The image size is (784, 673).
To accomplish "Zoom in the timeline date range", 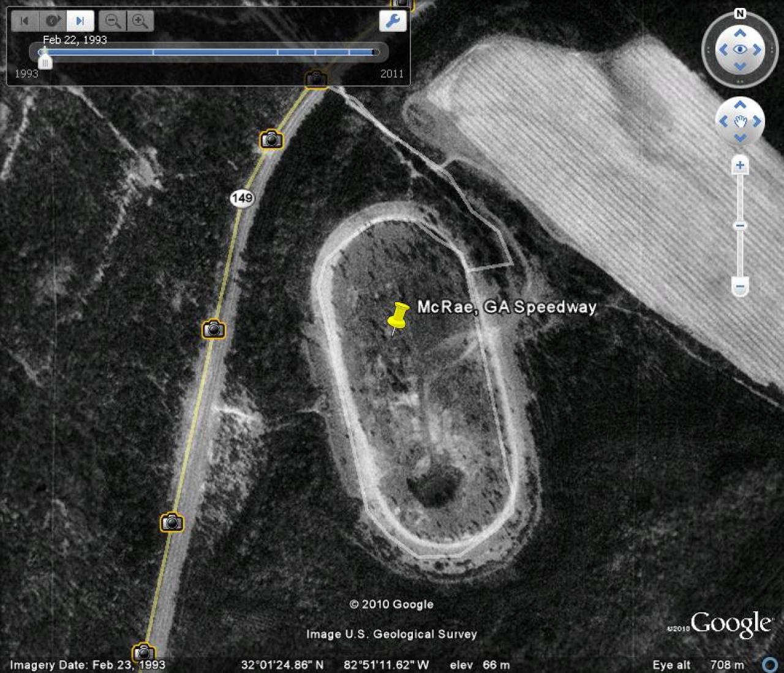I will (140, 21).
